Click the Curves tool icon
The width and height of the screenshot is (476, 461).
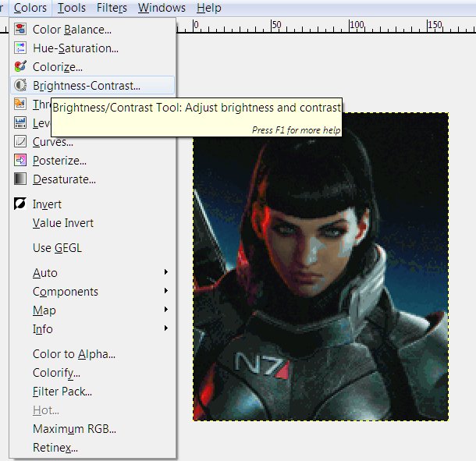20,142
